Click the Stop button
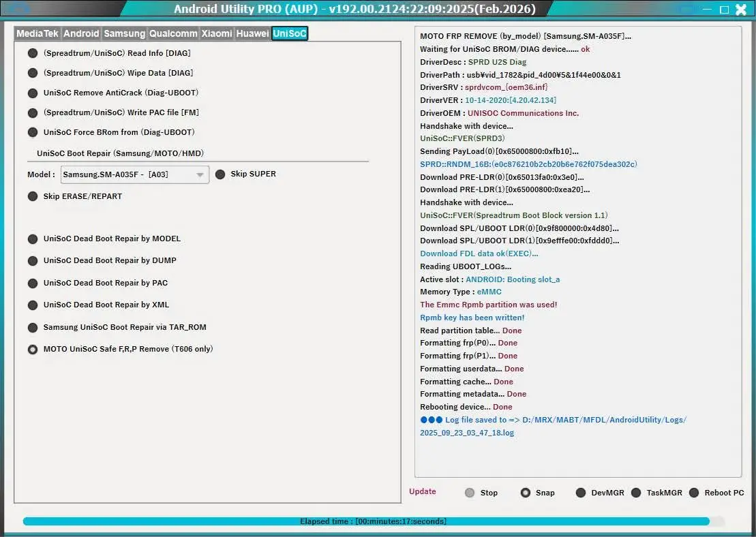The image size is (756, 537). (x=470, y=493)
